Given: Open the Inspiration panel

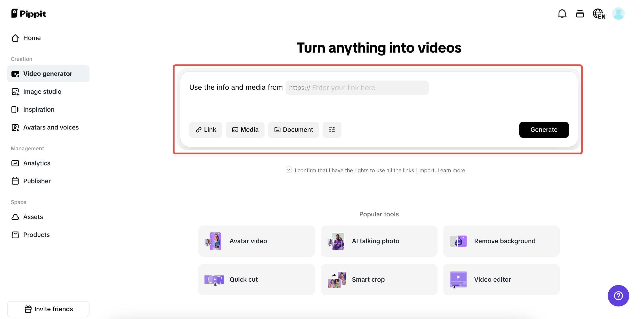Looking at the screenshot, I should click(39, 109).
